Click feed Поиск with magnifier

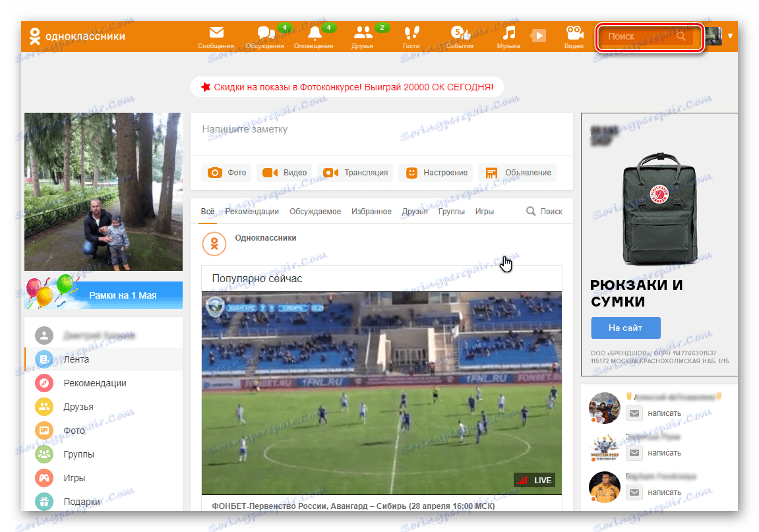tap(544, 212)
